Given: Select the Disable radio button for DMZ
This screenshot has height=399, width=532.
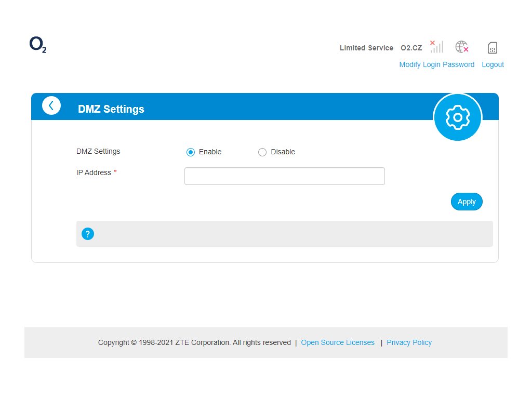Looking at the screenshot, I should click(262, 152).
